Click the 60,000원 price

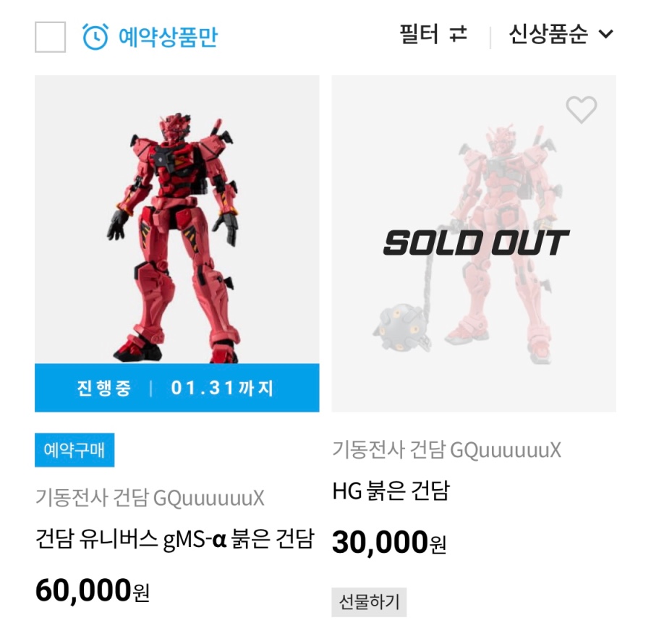tap(92, 591)
